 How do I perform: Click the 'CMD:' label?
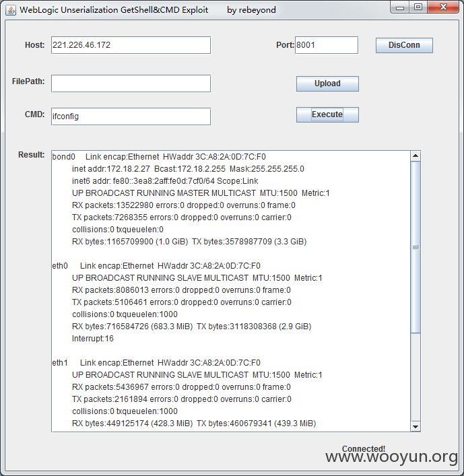pos(34,114)
